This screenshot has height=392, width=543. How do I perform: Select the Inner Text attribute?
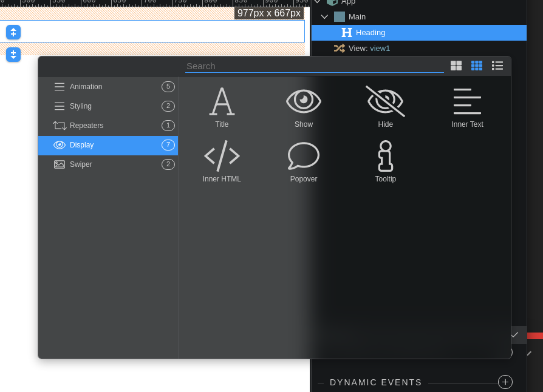pos(467,107)
